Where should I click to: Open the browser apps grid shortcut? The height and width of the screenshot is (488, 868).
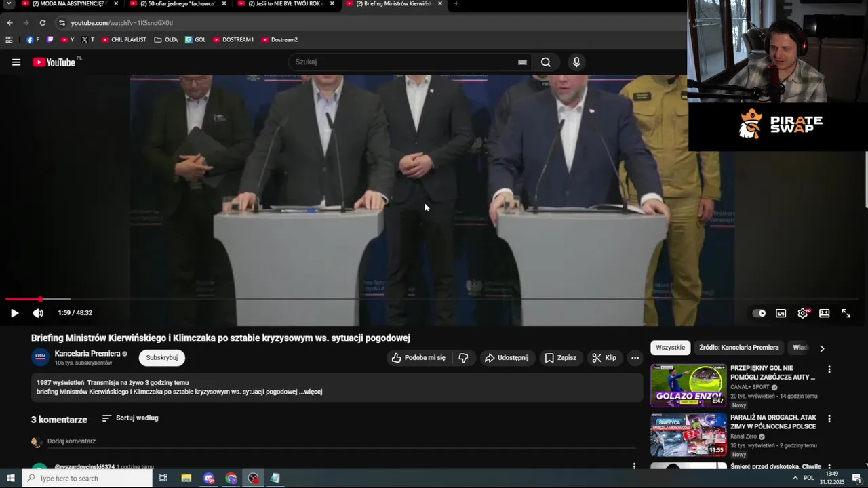(x=9, y=40)
